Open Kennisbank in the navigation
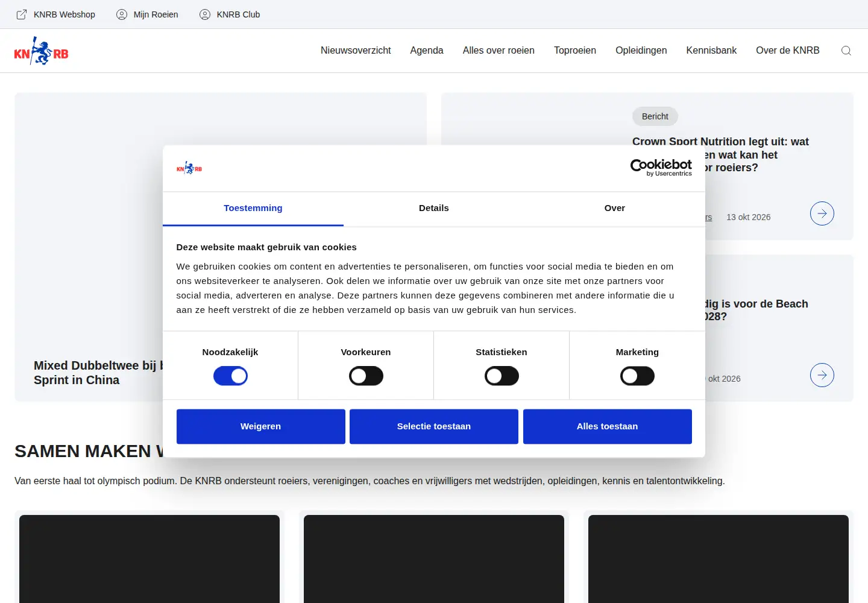Image resolution: width=868 pixels, height=603 pixels. point(711,51)
